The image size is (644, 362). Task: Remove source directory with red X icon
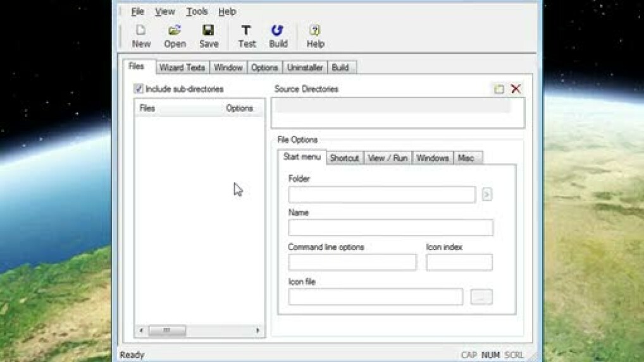[516, 89]
